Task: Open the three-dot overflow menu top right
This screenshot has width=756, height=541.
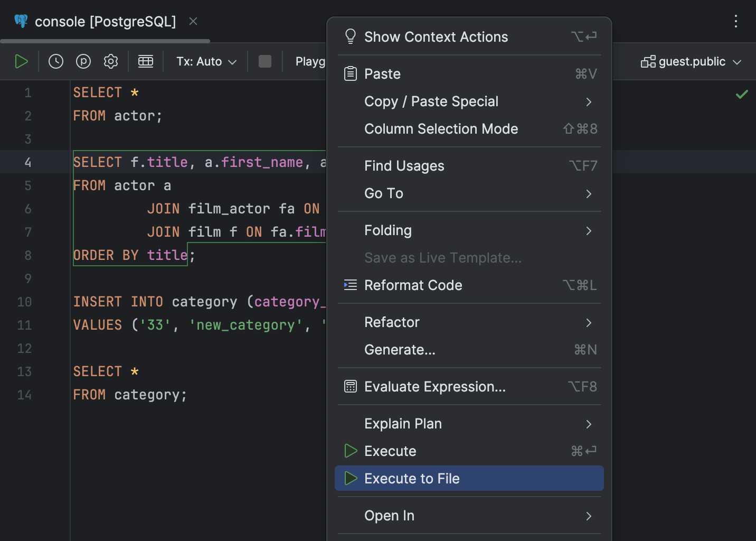Action: pos(736,21)
